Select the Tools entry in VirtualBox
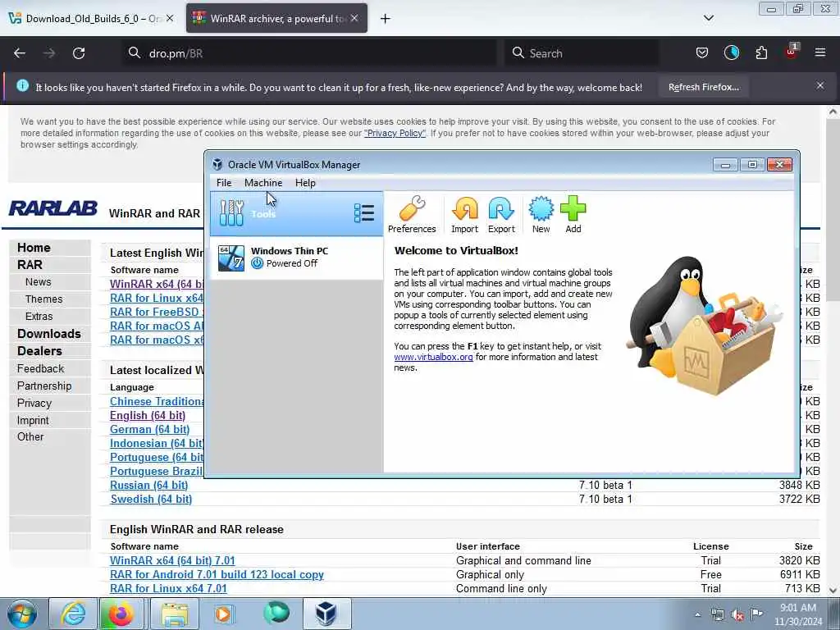The image size is (840, 630). [x=296, y=214]
